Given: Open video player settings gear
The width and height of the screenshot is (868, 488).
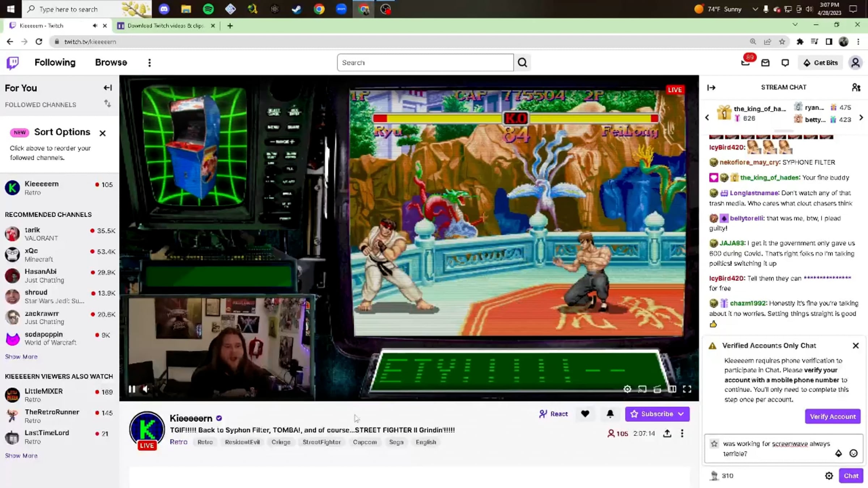Looking at the screenshot, I should click(627, 389).
